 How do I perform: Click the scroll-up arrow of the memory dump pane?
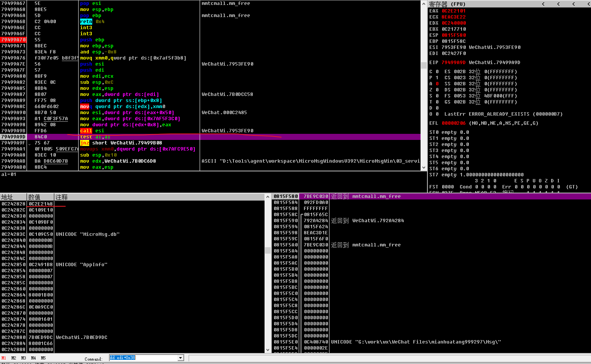click(268, 196)
